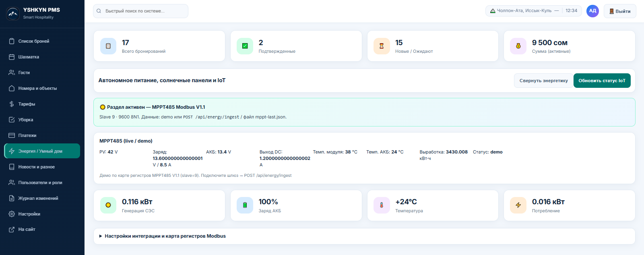
Task: Open Настройки in the sidebar menu
Action: (x=42, y=214)
